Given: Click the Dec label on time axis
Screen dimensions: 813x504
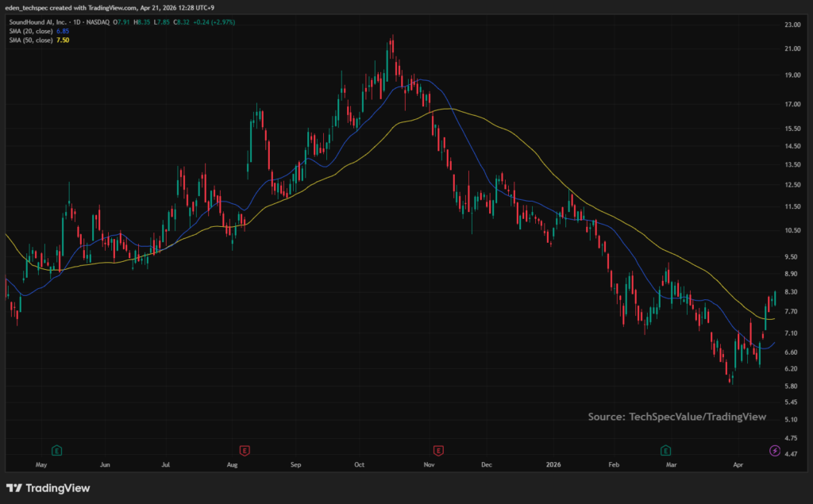Looking at the screenshot, I should pyautogui.click(x=487, y=464).
